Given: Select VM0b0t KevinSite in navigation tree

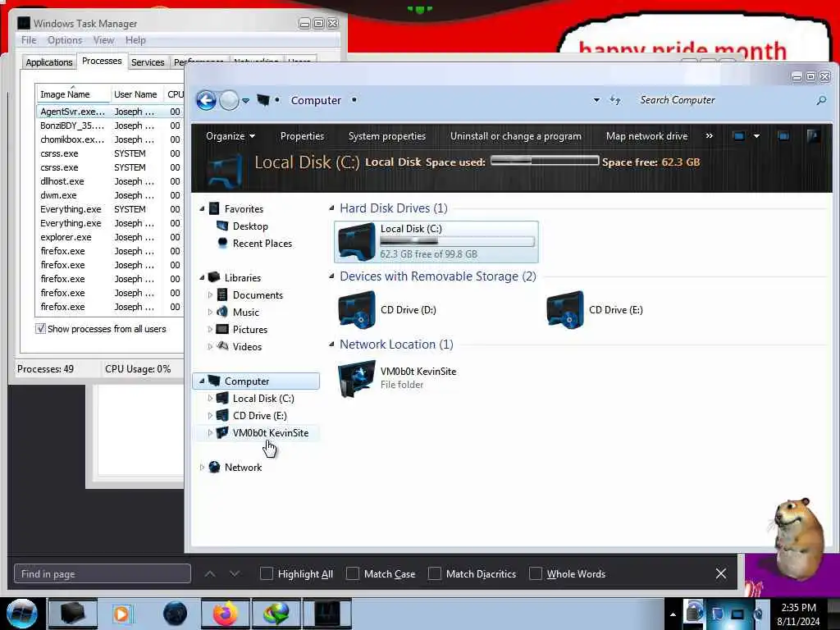Looking at the screenshot, I should (x=271, y=433).
